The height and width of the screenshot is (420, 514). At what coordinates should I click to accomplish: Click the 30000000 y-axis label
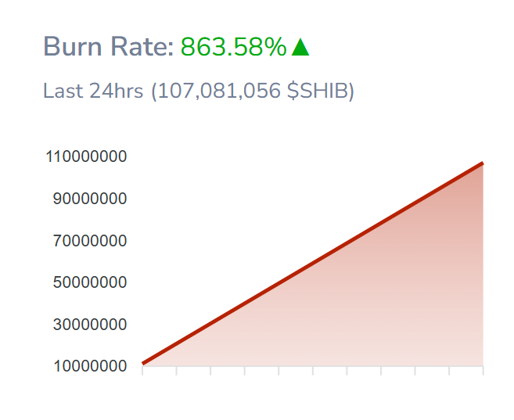(90, 325)
